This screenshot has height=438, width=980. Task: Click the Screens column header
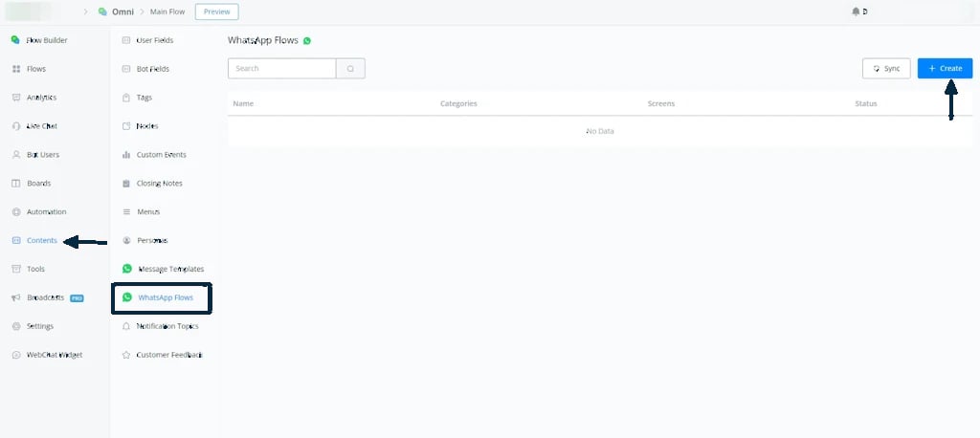(x=661, y=103)
